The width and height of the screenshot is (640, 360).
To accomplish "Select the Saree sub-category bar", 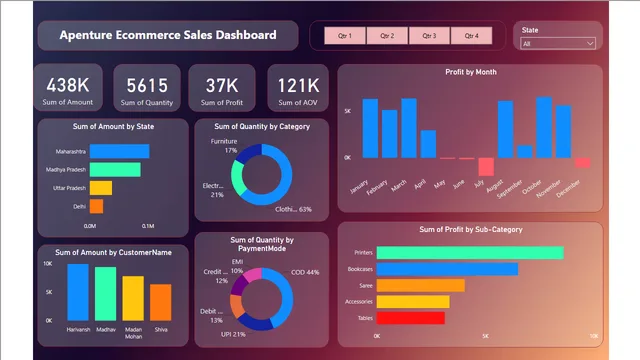I will click(420, 285).
